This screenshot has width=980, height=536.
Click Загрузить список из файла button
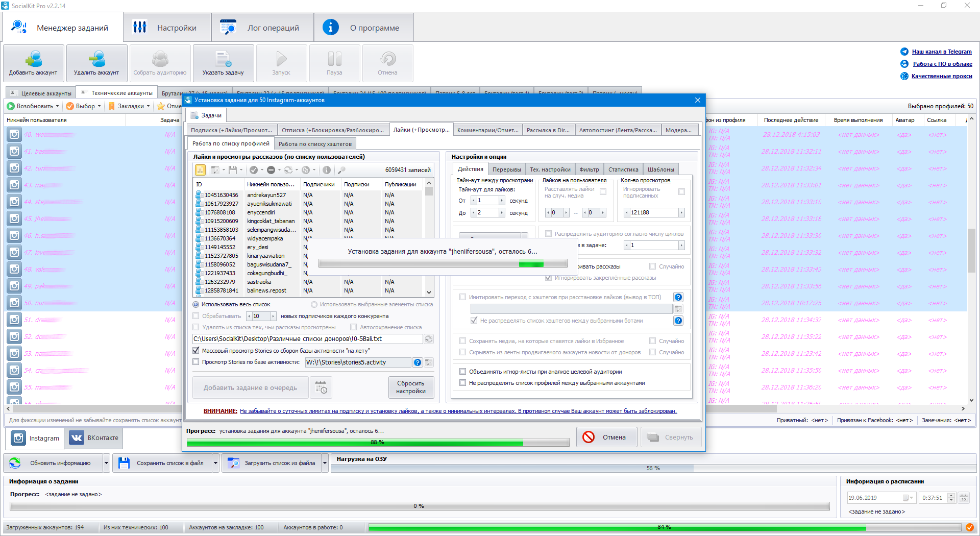pos(272,463)
